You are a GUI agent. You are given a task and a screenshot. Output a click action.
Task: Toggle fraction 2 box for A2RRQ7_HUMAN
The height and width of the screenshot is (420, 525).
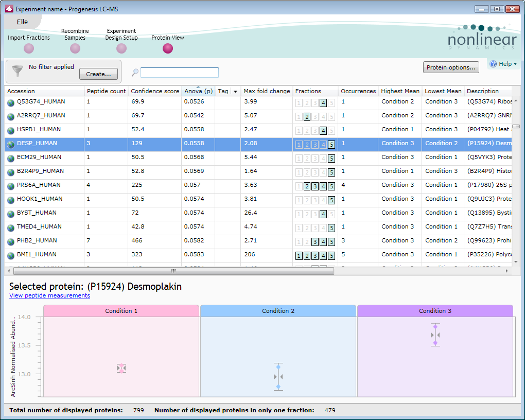307,117
